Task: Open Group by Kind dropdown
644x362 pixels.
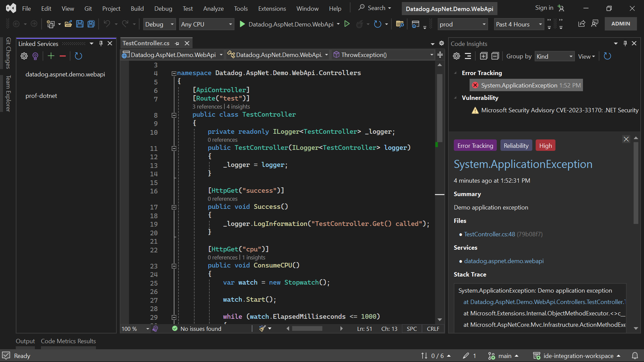Action: tap(554, 56)
